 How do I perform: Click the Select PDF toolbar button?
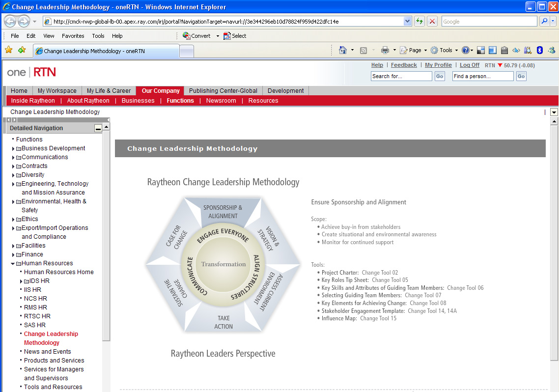[235, 36]
